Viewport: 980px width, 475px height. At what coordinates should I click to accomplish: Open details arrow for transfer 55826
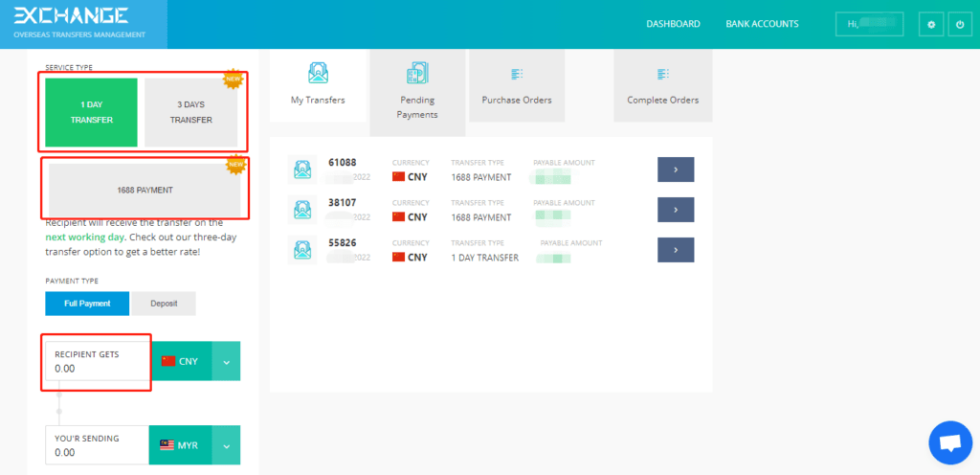[x=676, y=249]
